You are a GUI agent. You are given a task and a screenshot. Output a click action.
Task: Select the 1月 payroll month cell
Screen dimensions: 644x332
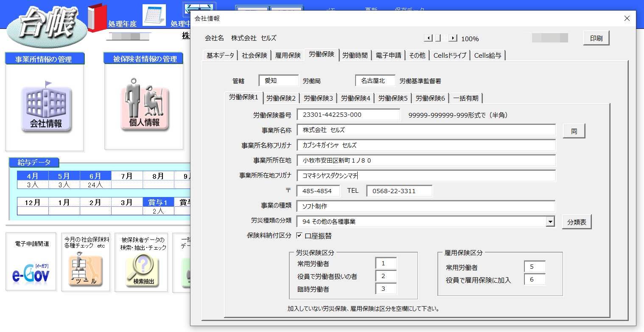tap(64, 202)
